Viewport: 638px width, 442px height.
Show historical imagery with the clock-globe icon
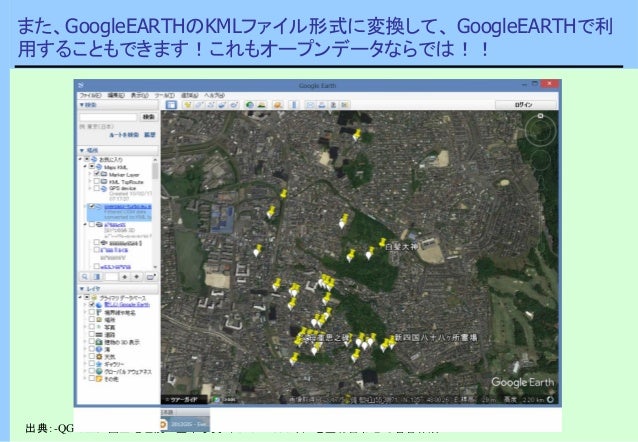click(x=249, y=105)
